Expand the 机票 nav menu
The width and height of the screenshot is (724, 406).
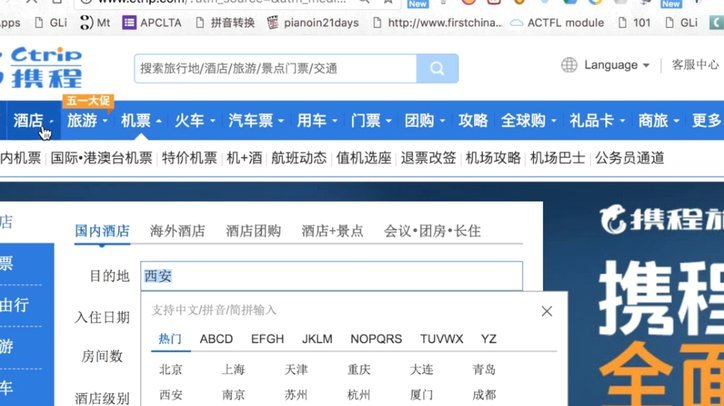point(141,121)
